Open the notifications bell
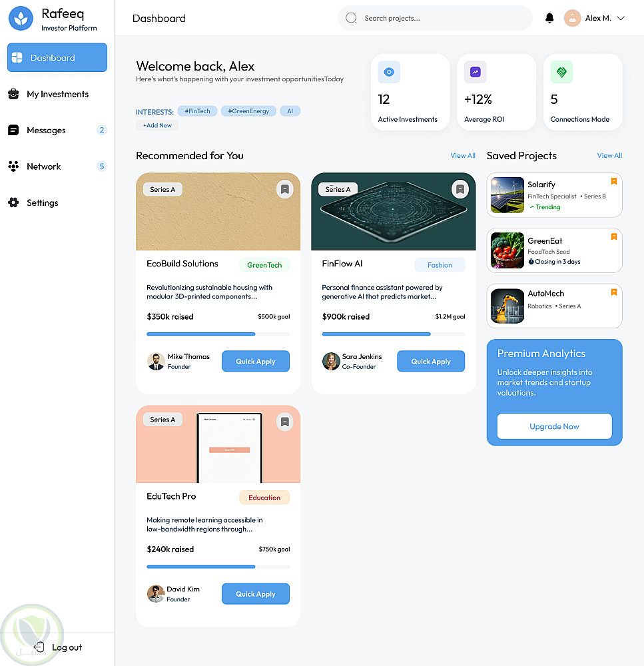The height and width of the screenshot is (666, 644). (x=549, y=18)
